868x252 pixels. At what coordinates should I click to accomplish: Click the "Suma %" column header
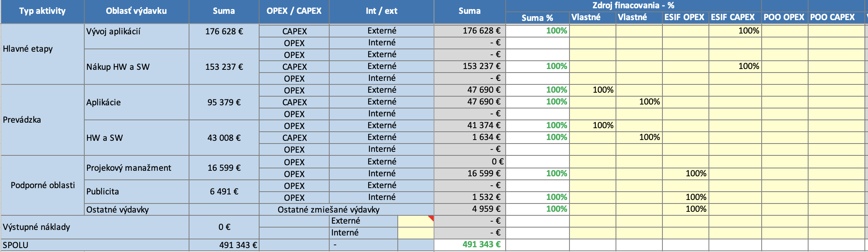[537, 18]
